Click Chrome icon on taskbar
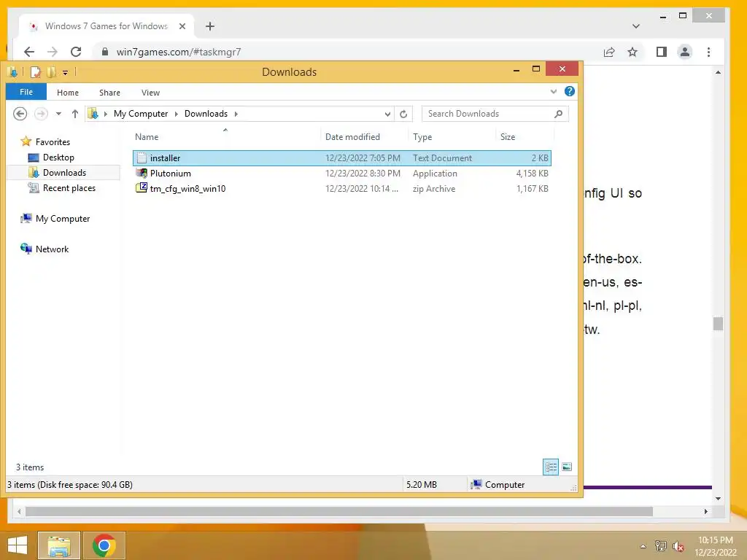The image size is (747, 560). 104,545
